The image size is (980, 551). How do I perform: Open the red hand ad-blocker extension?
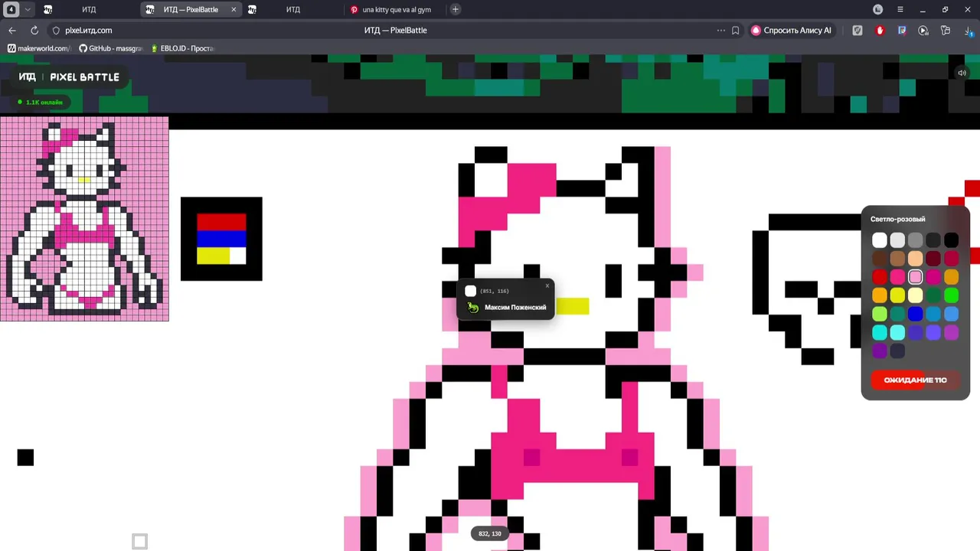pyautogui.click(x=880, y=31)
